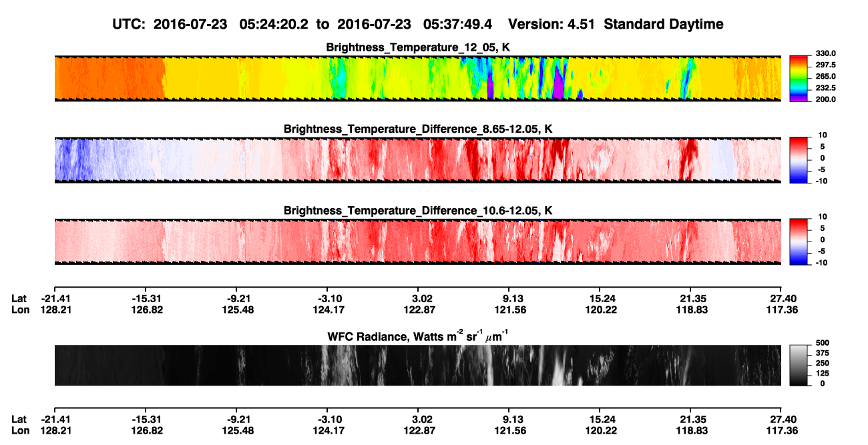Click the Lon label of the upper axis
This screenshot has width=868, height=445.
20,310
